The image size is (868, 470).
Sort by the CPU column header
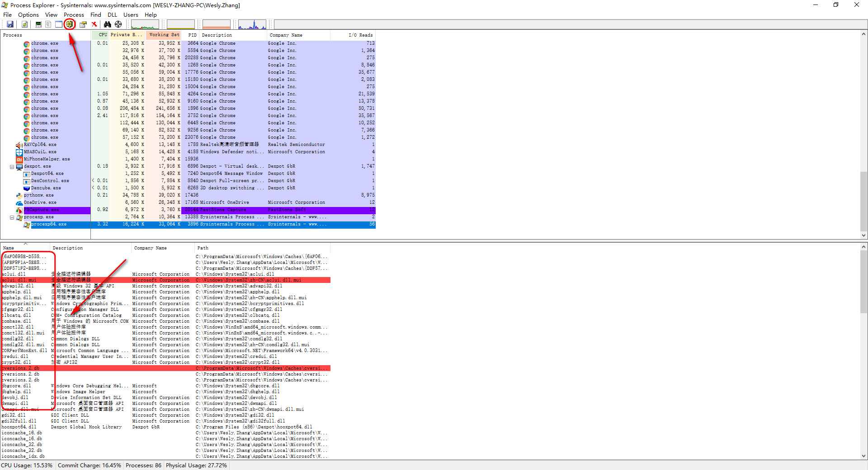click(100, 35)
